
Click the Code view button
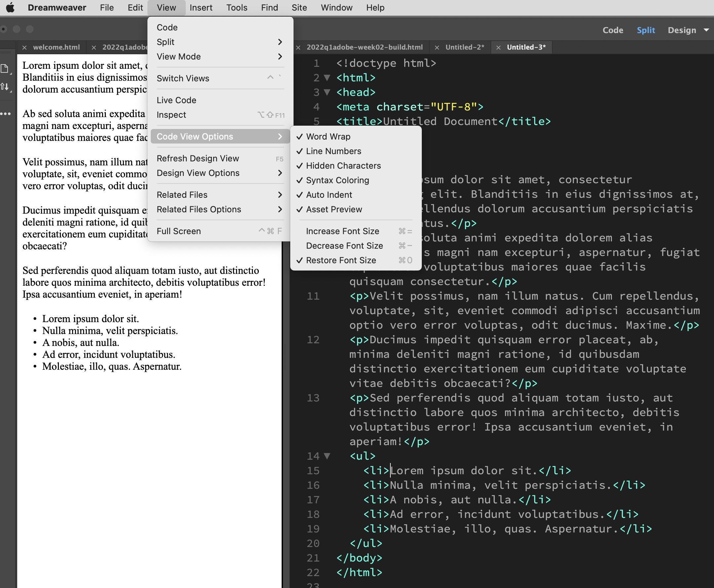(x=613, y=30)
